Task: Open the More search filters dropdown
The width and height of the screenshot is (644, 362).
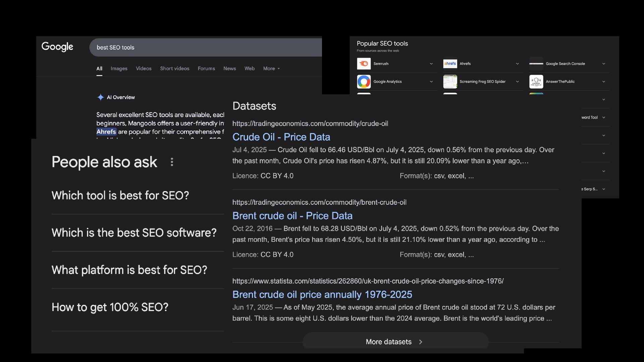Action: (x=271, y=68)
